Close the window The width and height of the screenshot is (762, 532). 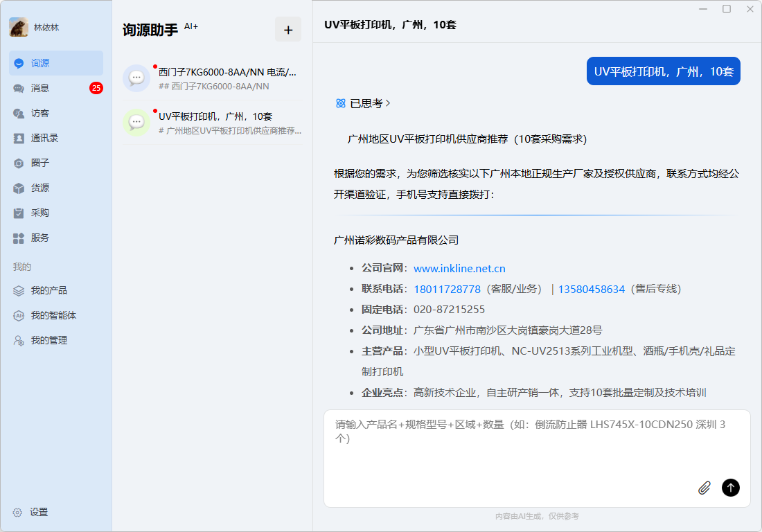[x=750, y=9]
